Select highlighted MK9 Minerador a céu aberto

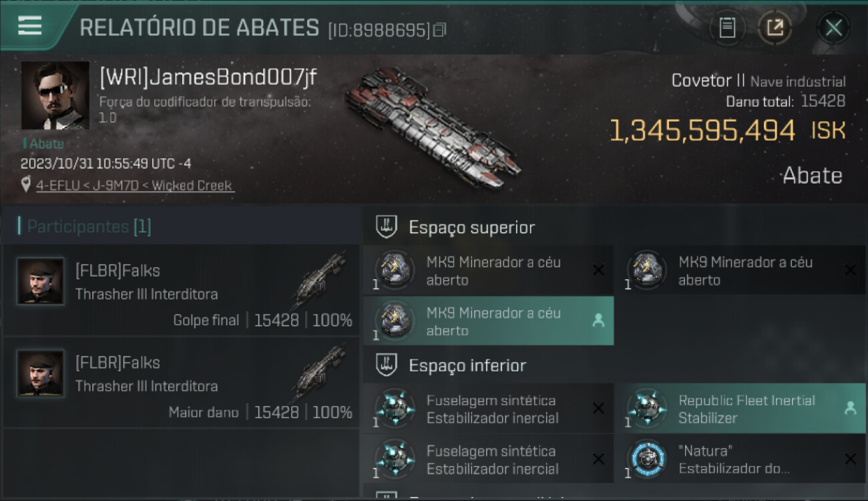(x=488, y=321)
